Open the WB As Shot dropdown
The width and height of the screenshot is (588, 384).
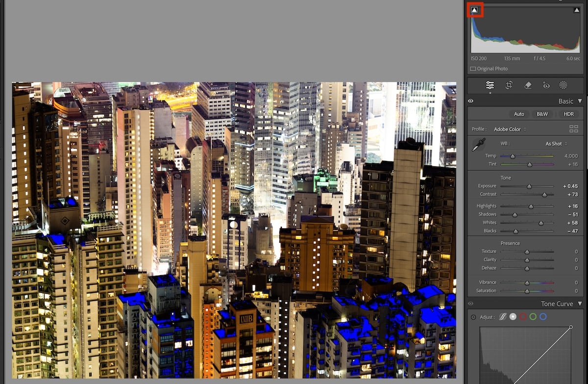coord(554,143)
